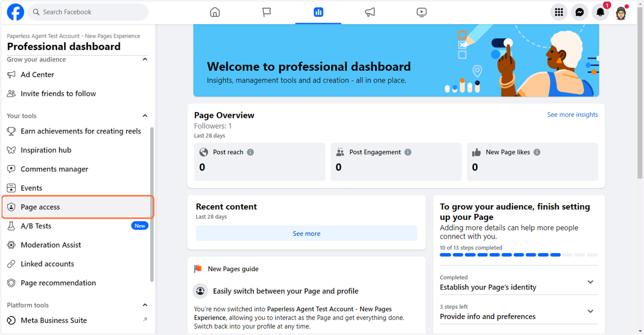Click the Invite friends to follow icon
644x335 pixels.
(x=11, y=93)
